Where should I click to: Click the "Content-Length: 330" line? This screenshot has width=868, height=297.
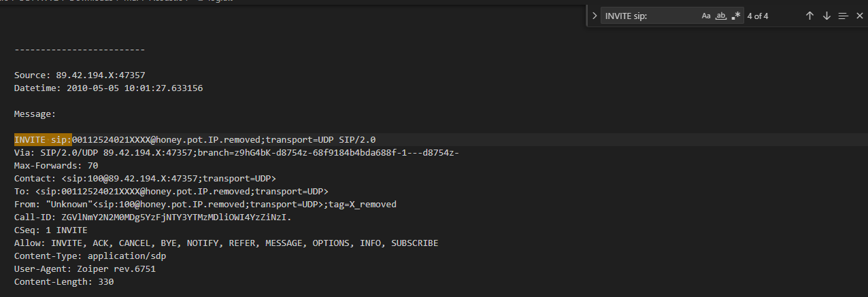[63, 281]
